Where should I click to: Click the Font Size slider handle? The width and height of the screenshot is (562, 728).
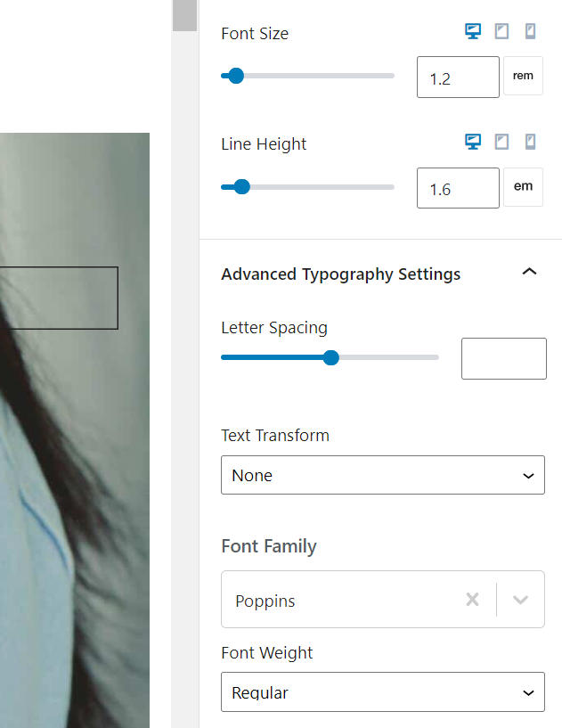point(236,76)
